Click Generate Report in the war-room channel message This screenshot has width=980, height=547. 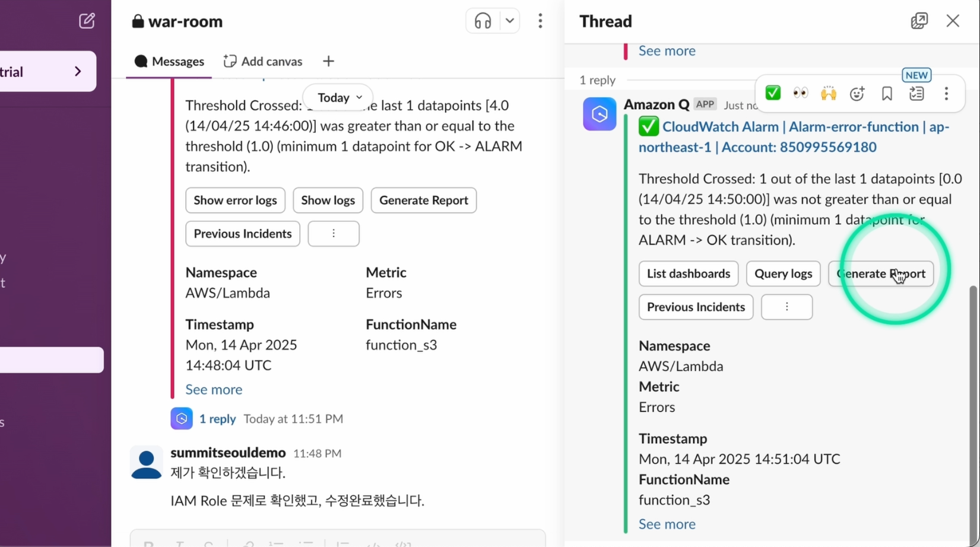click(x=424, y=201)
